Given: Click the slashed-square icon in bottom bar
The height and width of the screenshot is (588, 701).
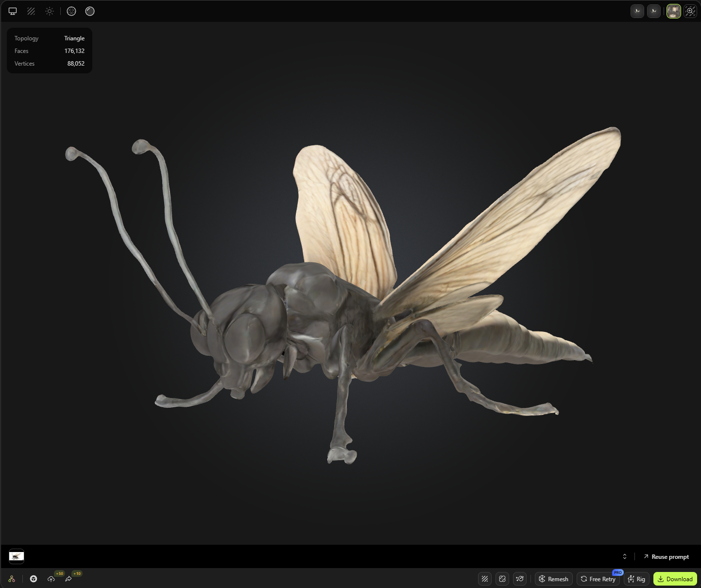Looking at the screenshot, I should tap(502, 579).
